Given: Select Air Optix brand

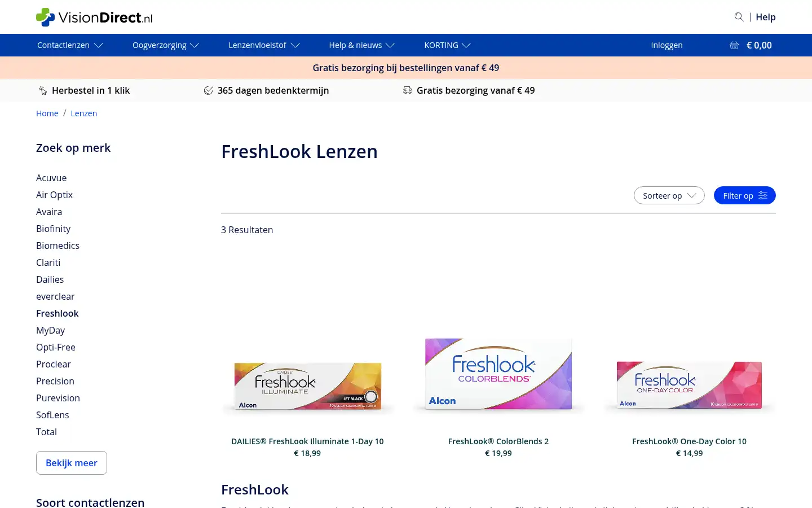Looking at the screenshot, I should click(54, 195).
